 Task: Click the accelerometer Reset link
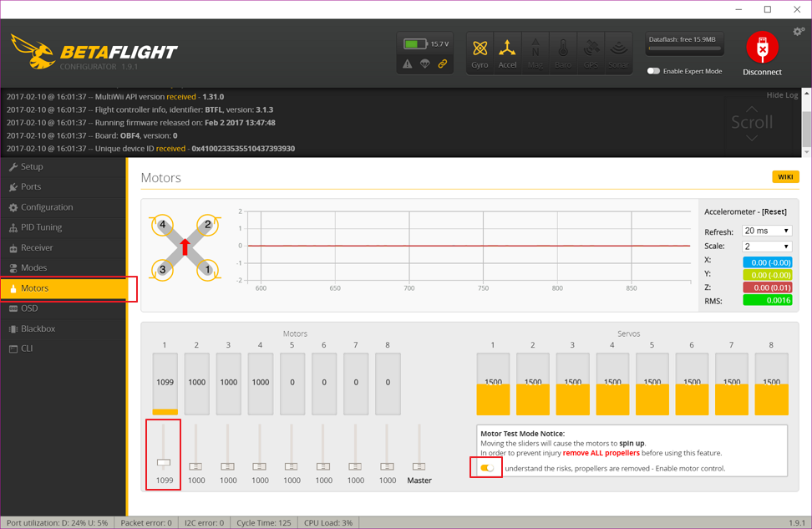pos(774,211)
